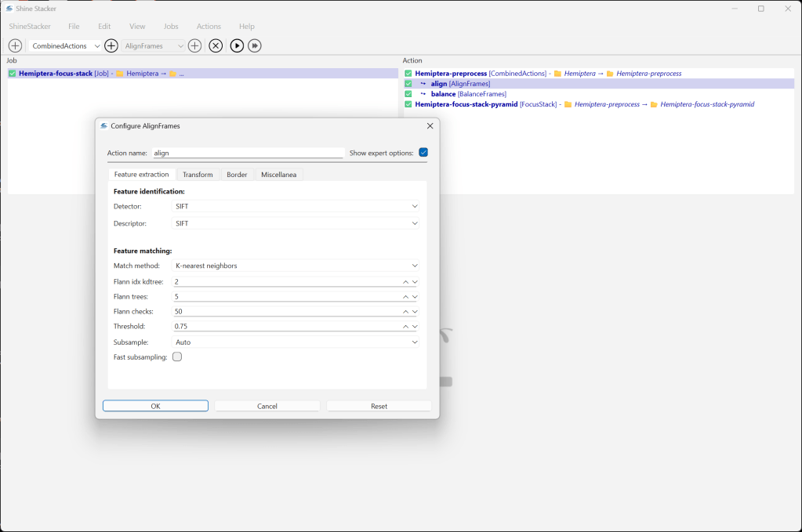802x532 pixels.
Task: Open the Jobs menu
Action: click(171, 27)
